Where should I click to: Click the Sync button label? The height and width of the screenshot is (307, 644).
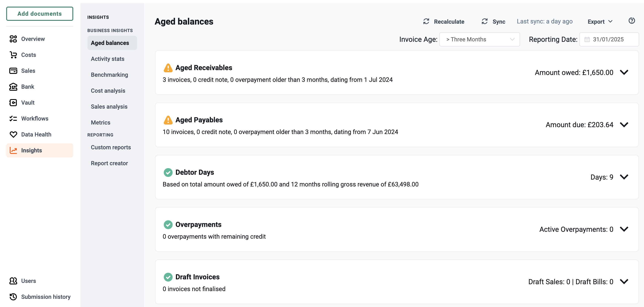(499, 22)
